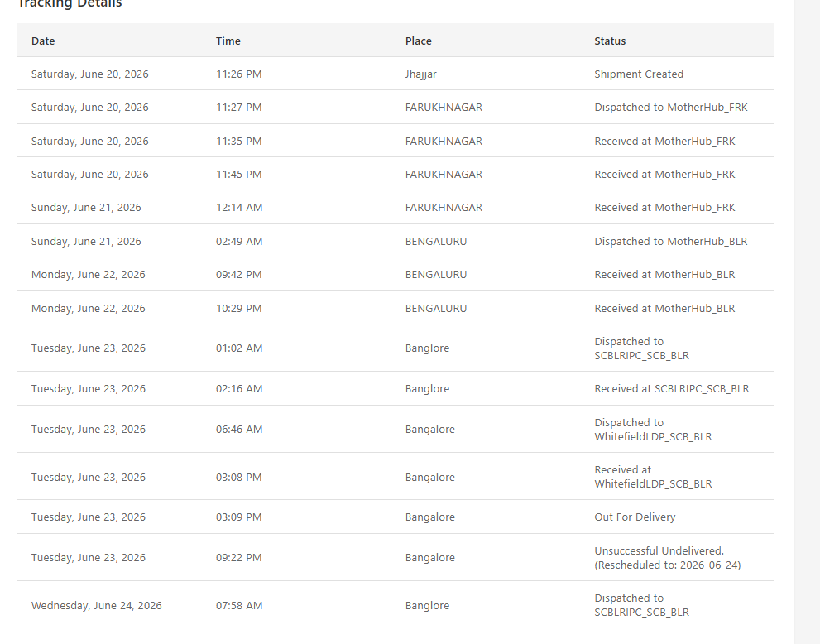The width and height of the screenshot is (820, 644).
Task: Click the Jhajjar place cell
Action: pos(420,74)
